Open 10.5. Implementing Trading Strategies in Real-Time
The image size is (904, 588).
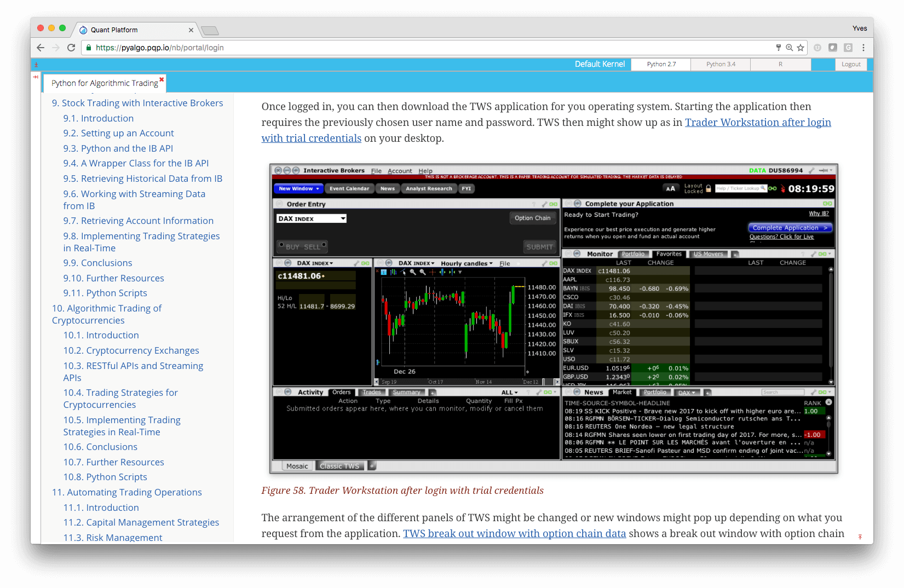click(x=122, y=426)
